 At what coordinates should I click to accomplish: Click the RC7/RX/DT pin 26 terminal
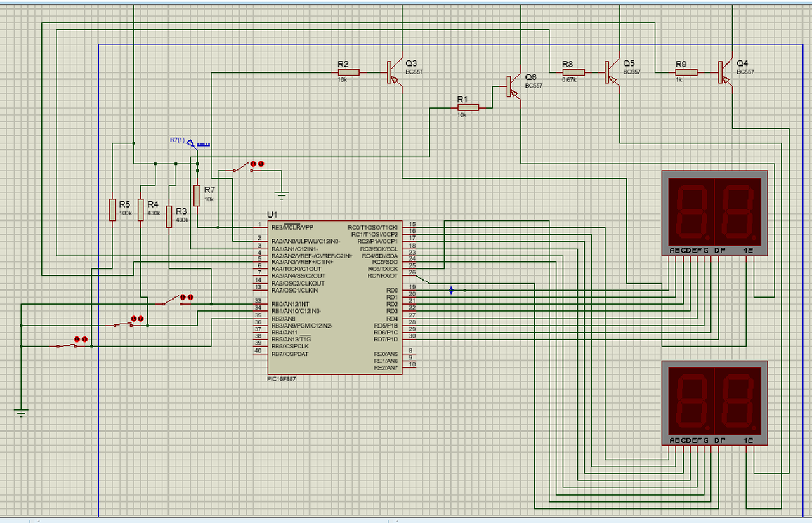pos(410,276)
